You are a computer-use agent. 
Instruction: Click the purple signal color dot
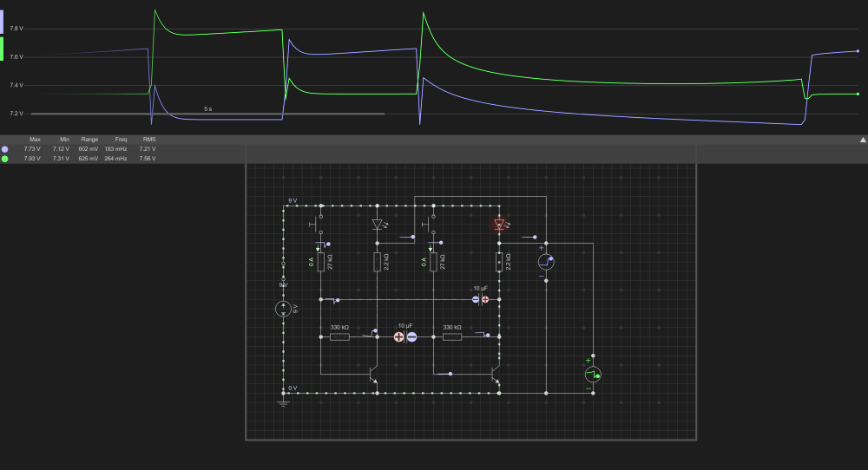coord(5,149)
